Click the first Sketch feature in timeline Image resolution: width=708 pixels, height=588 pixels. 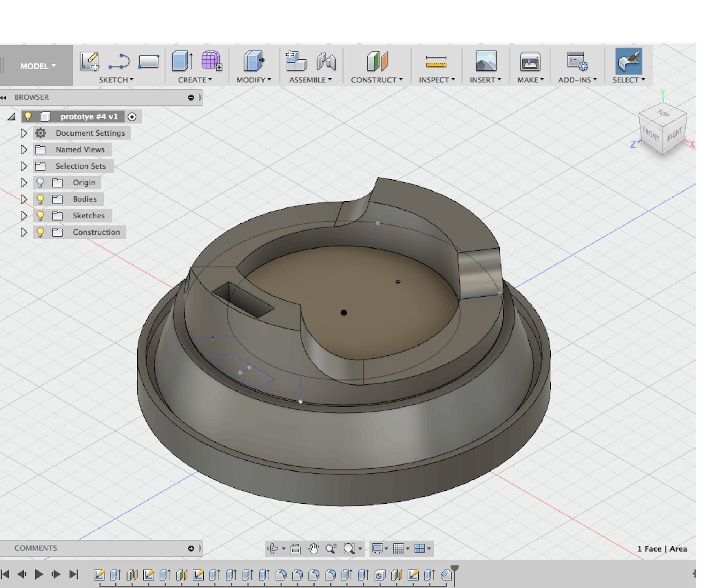[x=99, y=575]
